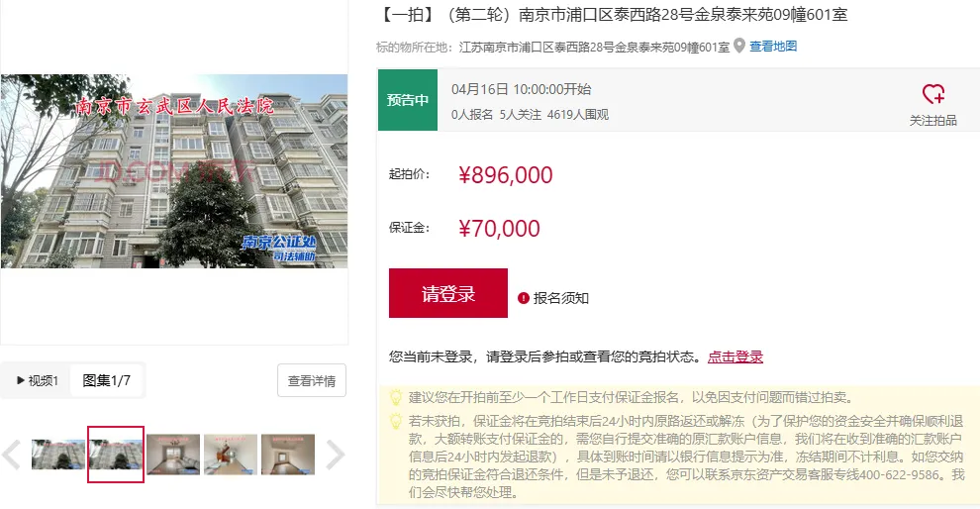Click the lightbulb tip icon beside the 建议 notice
Image resolution: width=980 pixels, height=509 pixels.
(396, 397)
